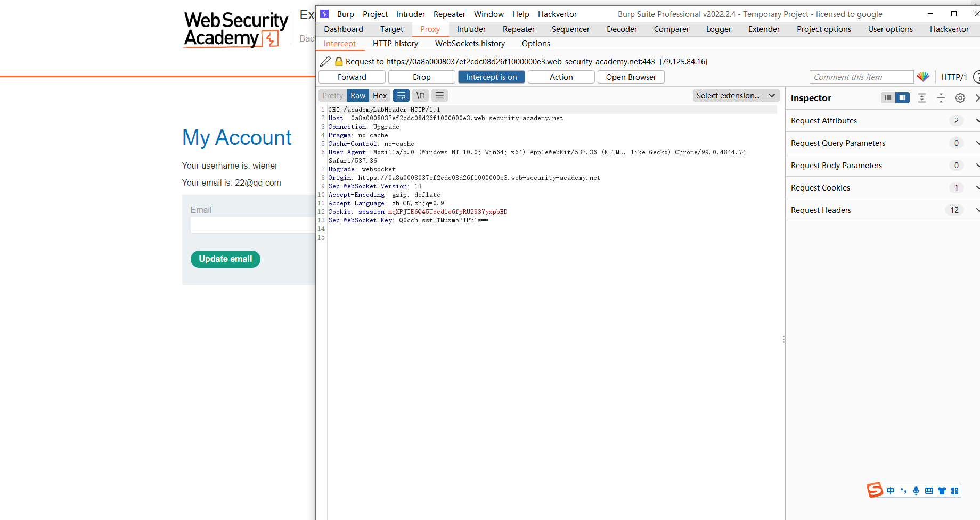Open the editor hamburger menu icon
980x520 pixels.
[x=439, y=96]
